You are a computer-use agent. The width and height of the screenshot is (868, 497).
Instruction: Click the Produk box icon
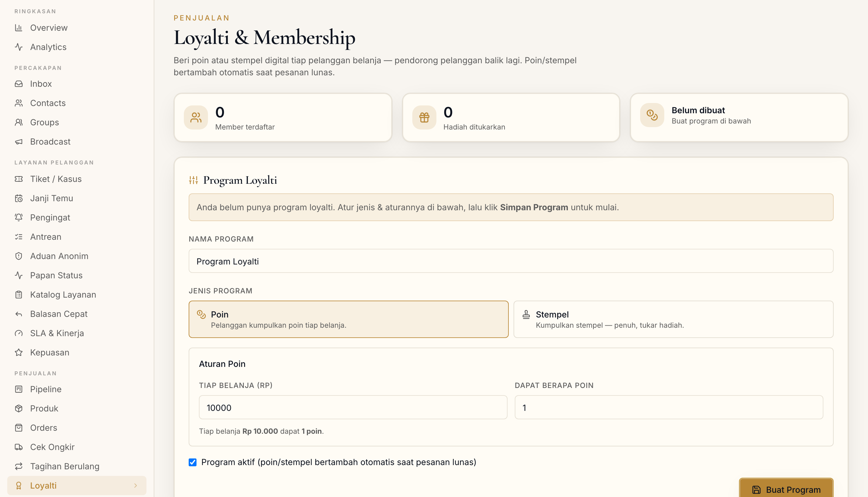(19, 408)
